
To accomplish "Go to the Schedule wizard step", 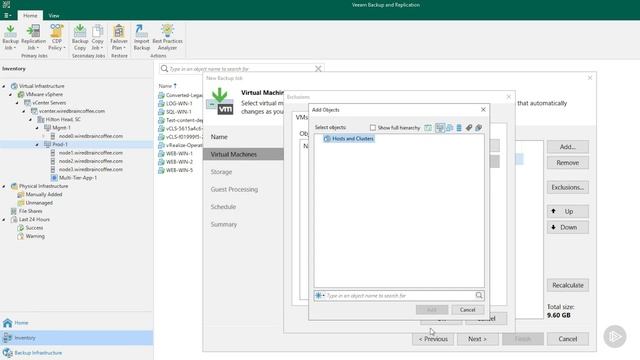I will coord(223,207).
